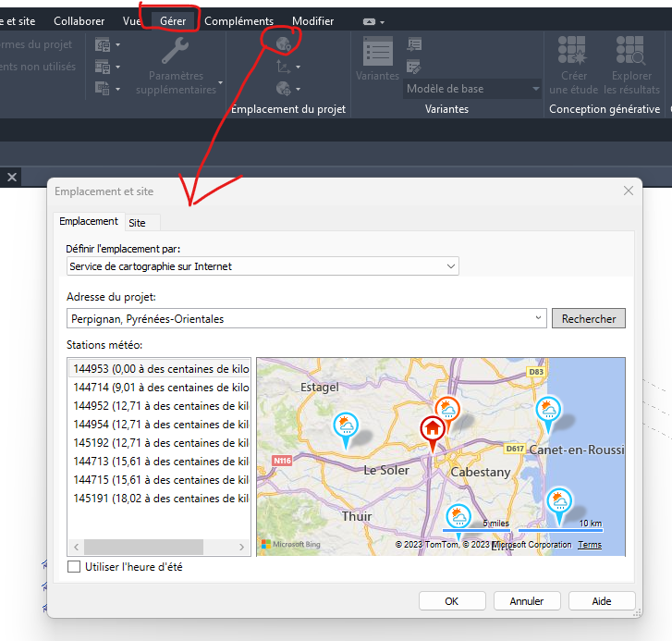
Task: Open dropdown arrow next to ribbon display icon
Action: pos(383,22)
